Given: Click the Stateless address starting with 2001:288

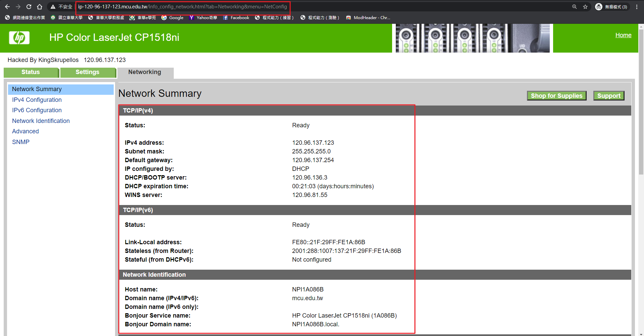Looking at the screenshot, I should point(346,251).
